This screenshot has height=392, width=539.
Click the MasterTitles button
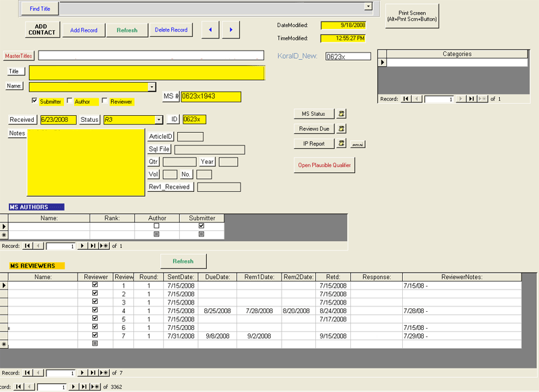pyautogui.click(x=19, y=56)
